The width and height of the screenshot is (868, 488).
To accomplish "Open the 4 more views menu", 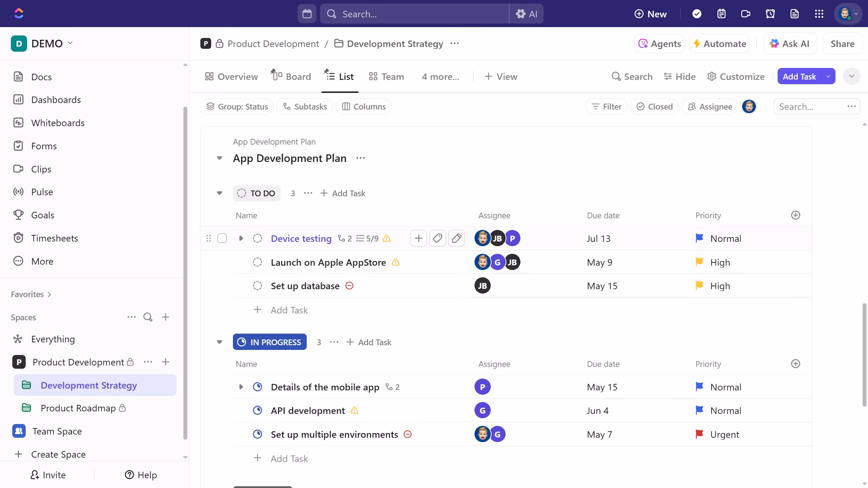I will click(x=441, y=76).
